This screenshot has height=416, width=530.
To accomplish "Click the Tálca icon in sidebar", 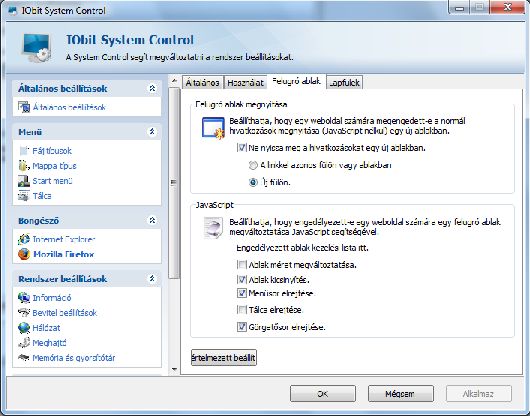I will 24,196.
